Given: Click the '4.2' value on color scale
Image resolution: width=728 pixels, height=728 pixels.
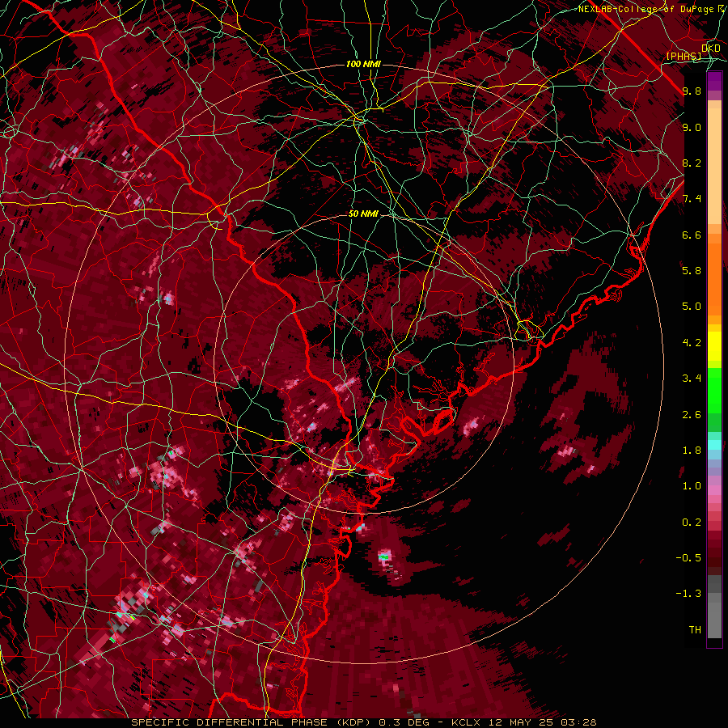Looking at the screenshot, I should click(x=692, y=343).
